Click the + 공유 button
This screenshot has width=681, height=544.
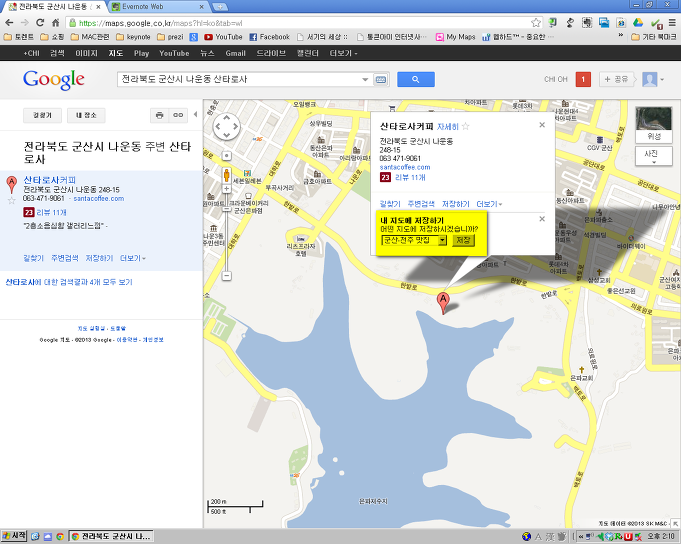tap(616, 79)
